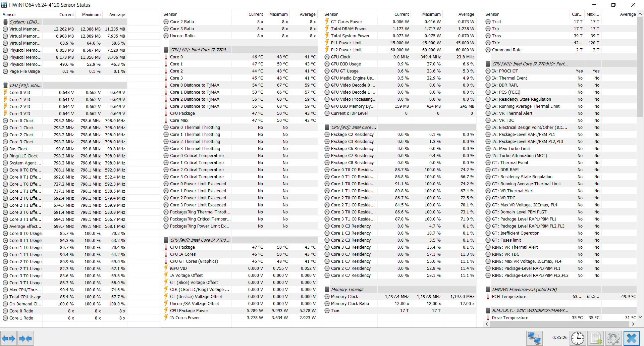This screenshot has width=644, height=346.
Task: Click the highlighted blue X sensors icon
Action: click(x=631, y=338)
